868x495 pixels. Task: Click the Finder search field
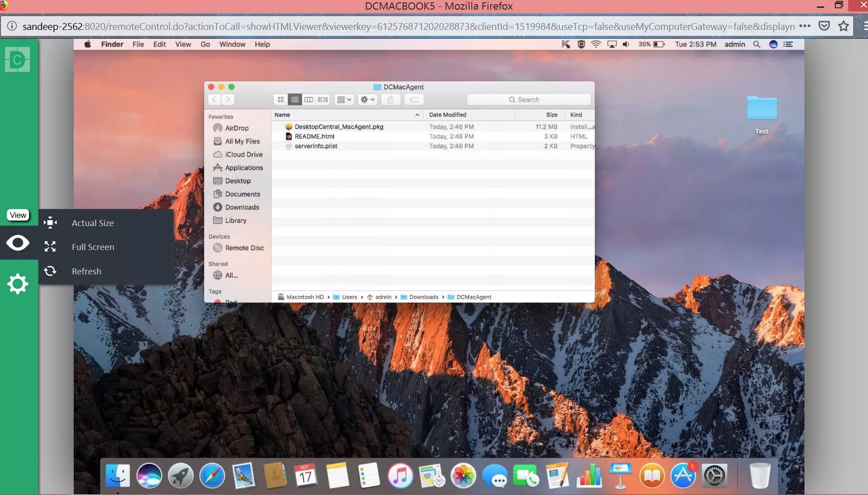pyautogui.click(x=529, y=99)
